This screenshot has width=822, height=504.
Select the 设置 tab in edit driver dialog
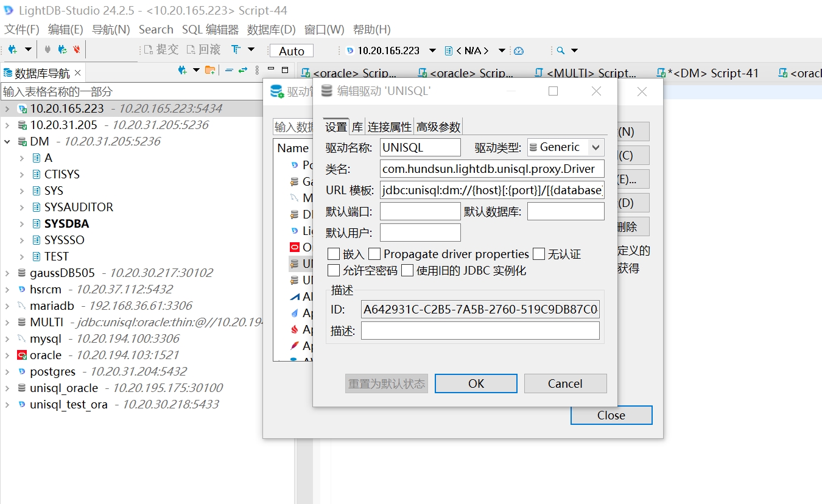pyautogui.click(x=336, y=127)
